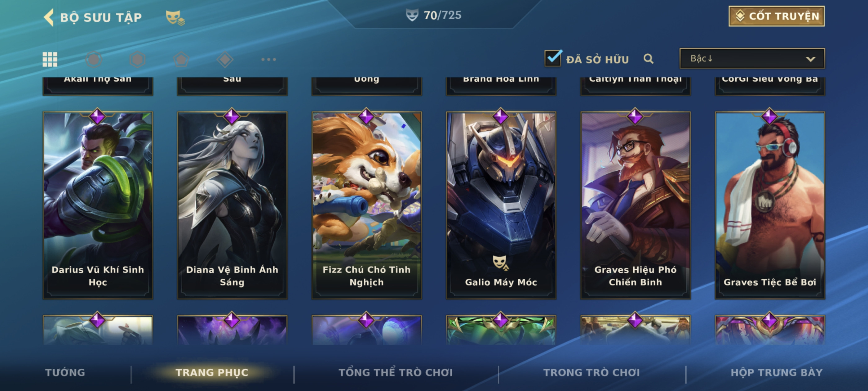Click the sort dropdown chevron arrow
The height and width of the screenshot is (391, 868).
pyautogui.click(x=810, y=59)
